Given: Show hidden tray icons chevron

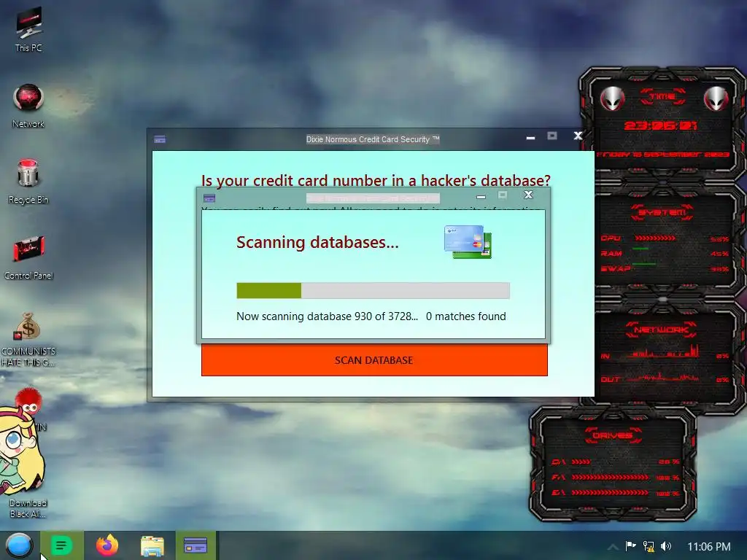Looking at the screenshot, I should (x=613, y=547).
